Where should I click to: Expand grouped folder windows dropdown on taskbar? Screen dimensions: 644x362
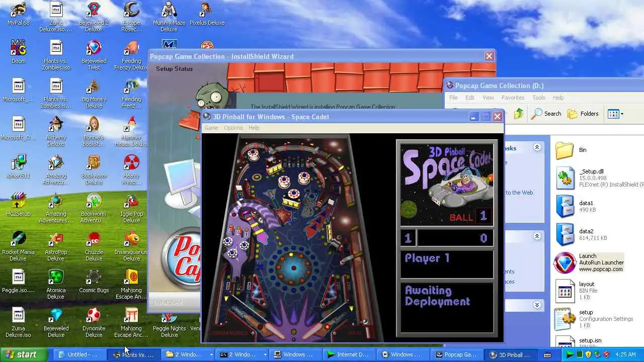211,355
